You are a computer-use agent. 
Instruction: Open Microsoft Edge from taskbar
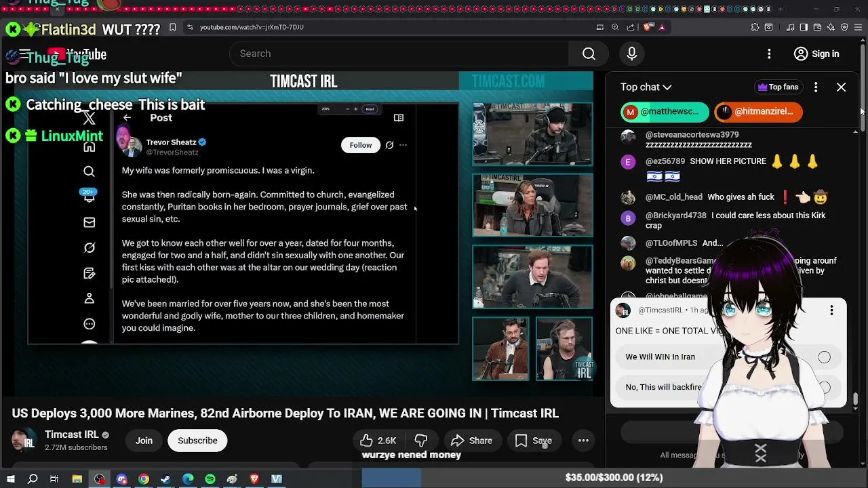[188, 479]
